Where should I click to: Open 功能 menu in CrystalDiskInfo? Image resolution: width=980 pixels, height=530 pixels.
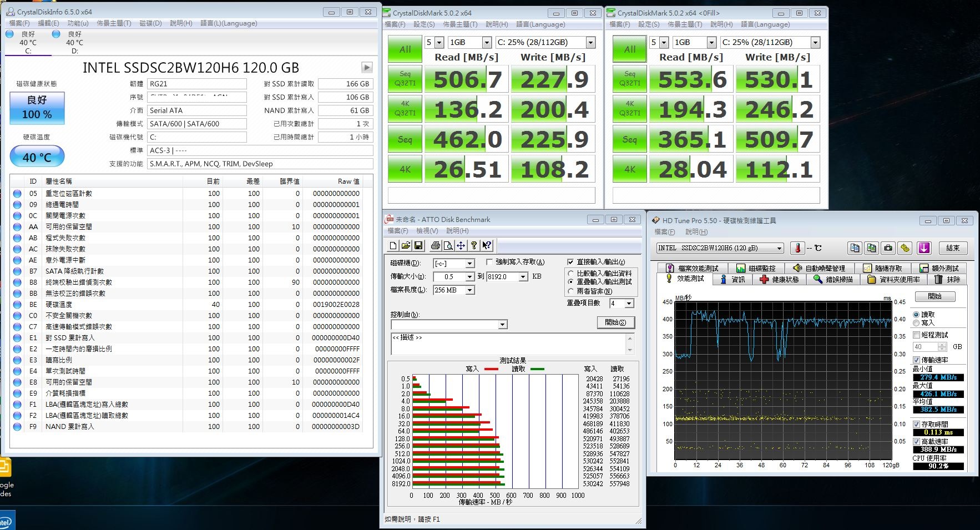(x=78, y=23)
